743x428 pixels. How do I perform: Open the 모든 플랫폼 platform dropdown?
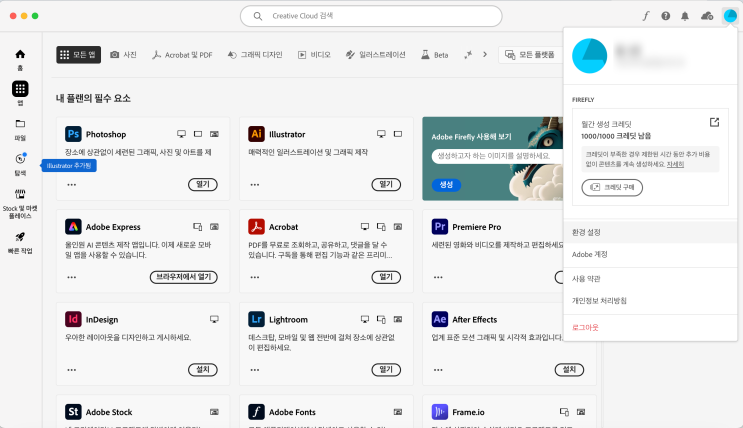[x=530, y=55]
